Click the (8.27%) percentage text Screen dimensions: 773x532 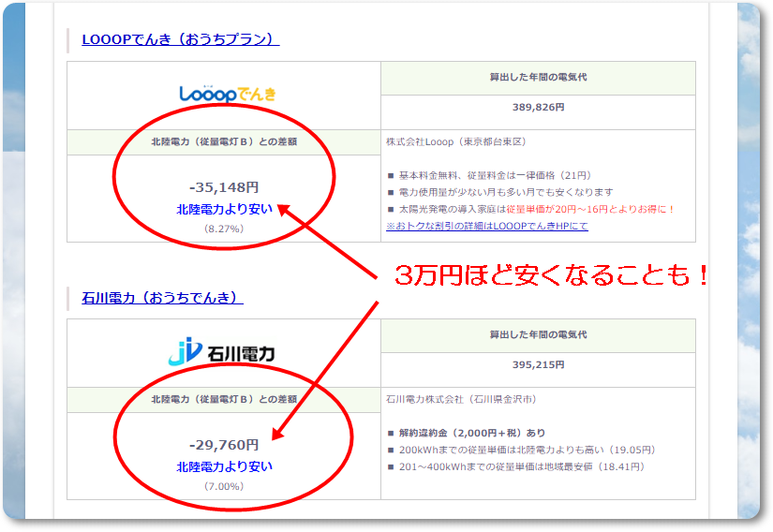point(224,229)
